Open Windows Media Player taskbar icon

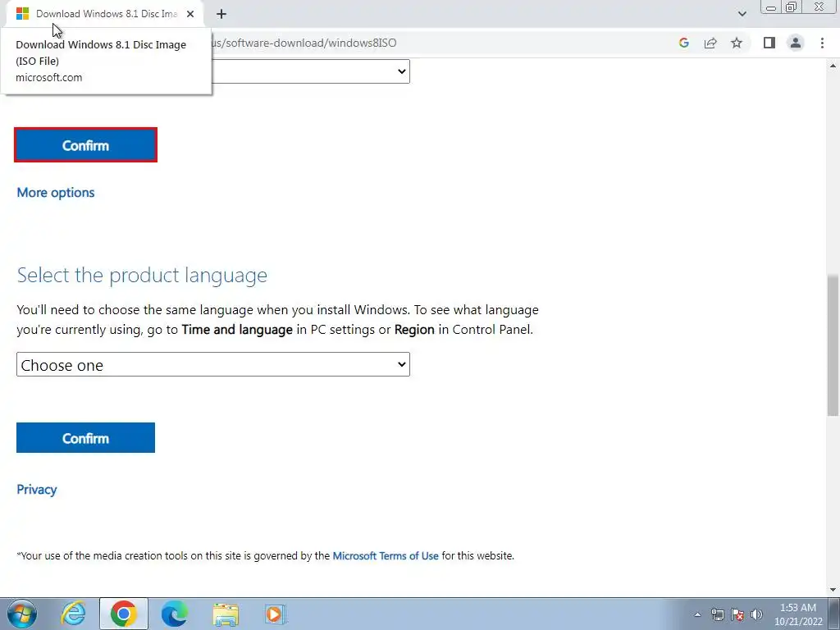tap(276, 614)
